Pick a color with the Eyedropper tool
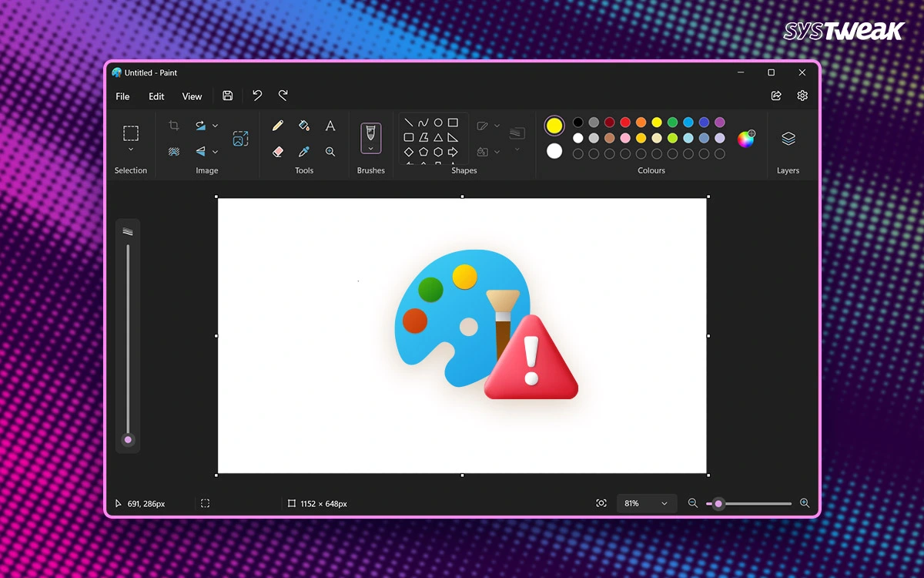The image size is (924, 578). [304, 150]
